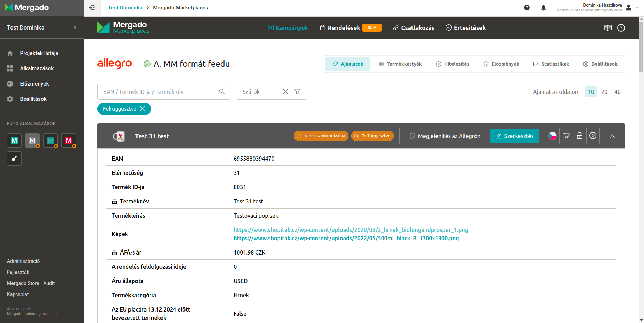Open the documentation book icon
The height and width of the screenshot is (323, 644).
click(607, 28)
